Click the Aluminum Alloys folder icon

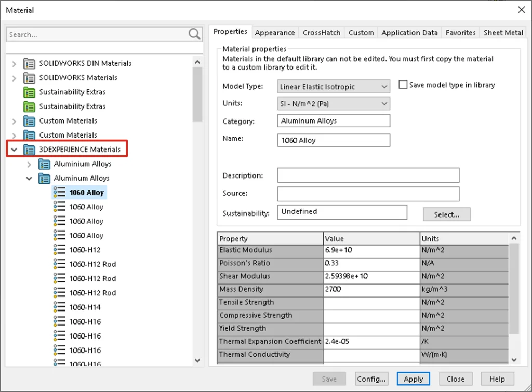coord(44,179)
